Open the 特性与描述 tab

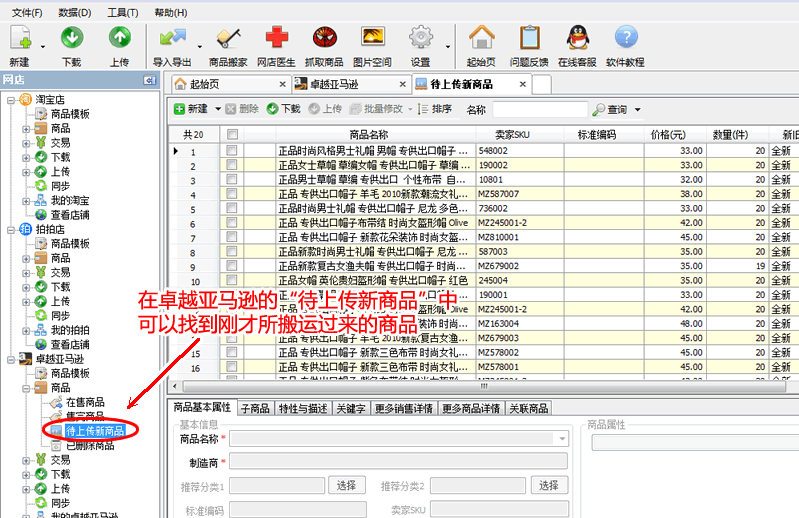[303, 408]
